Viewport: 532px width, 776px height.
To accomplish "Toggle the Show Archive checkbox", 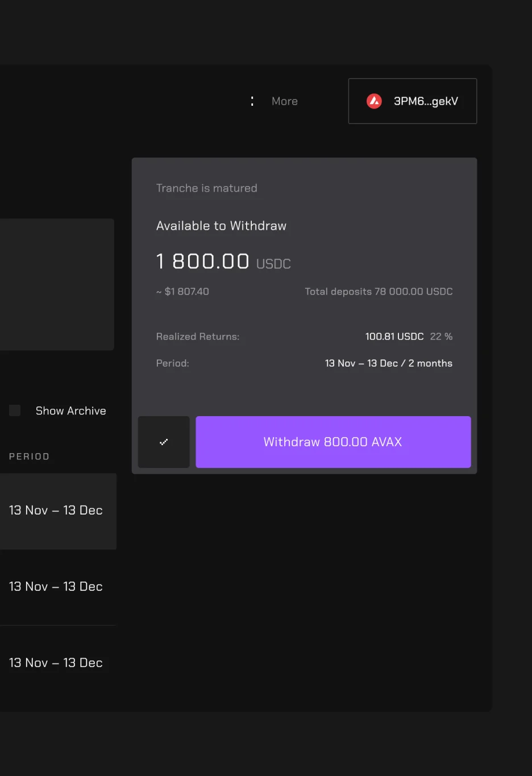I will [x=15, y=410].
